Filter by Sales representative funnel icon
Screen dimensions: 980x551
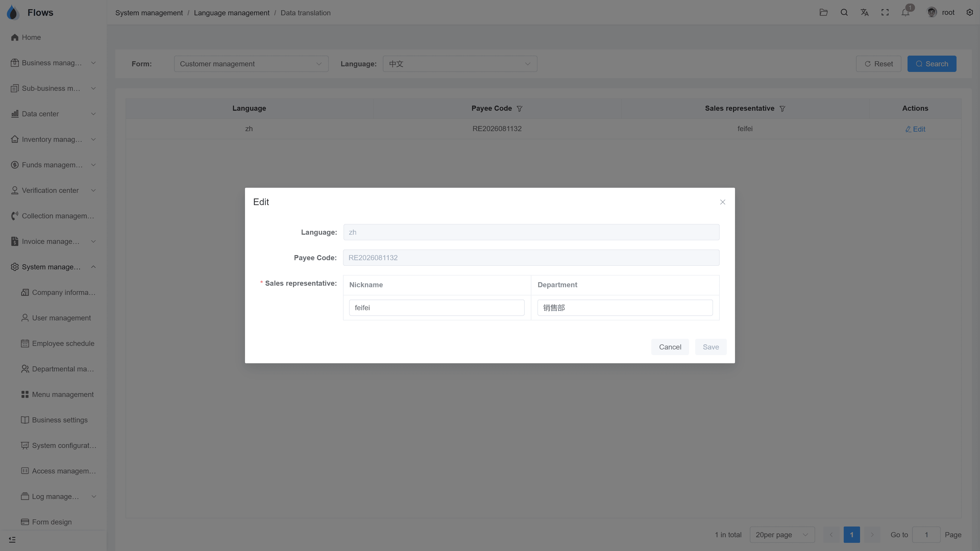[782, 109]
